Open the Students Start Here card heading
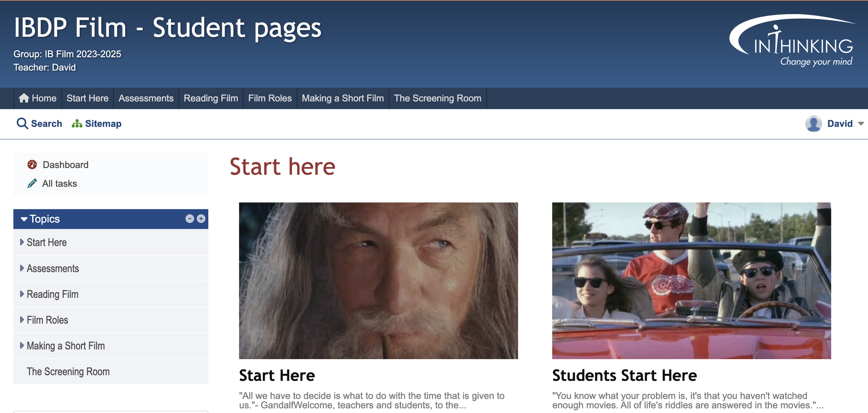This screenshot has width=868, height=413. (x=625, y=375)
